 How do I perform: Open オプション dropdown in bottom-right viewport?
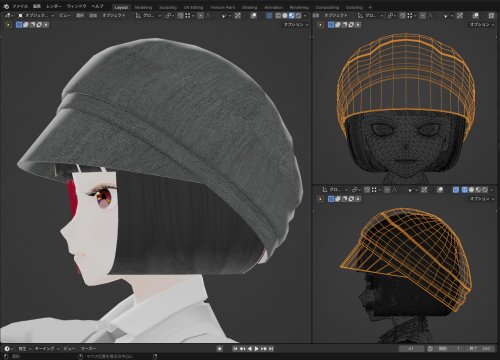[x=482, y=199]
